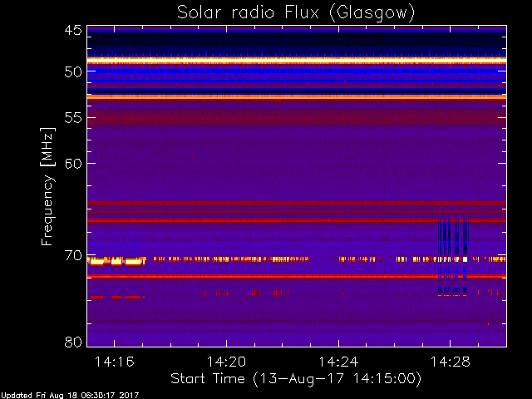Click the 14:20 time tick label
The image size is (532, 399).
click(226, 362)
